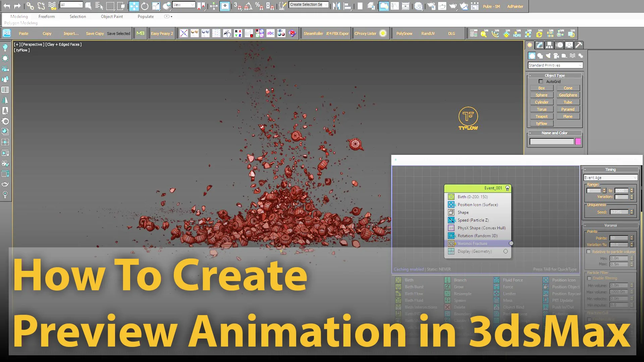
Task: Click the Undo arrow icon
Action: 7,6
